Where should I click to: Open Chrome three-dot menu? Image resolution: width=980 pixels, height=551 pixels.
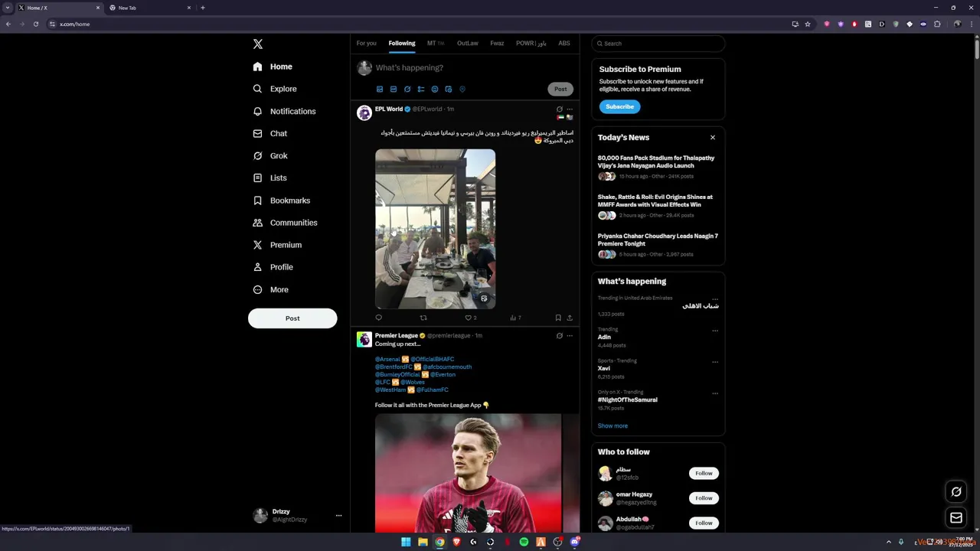click(x=971, y=24)
